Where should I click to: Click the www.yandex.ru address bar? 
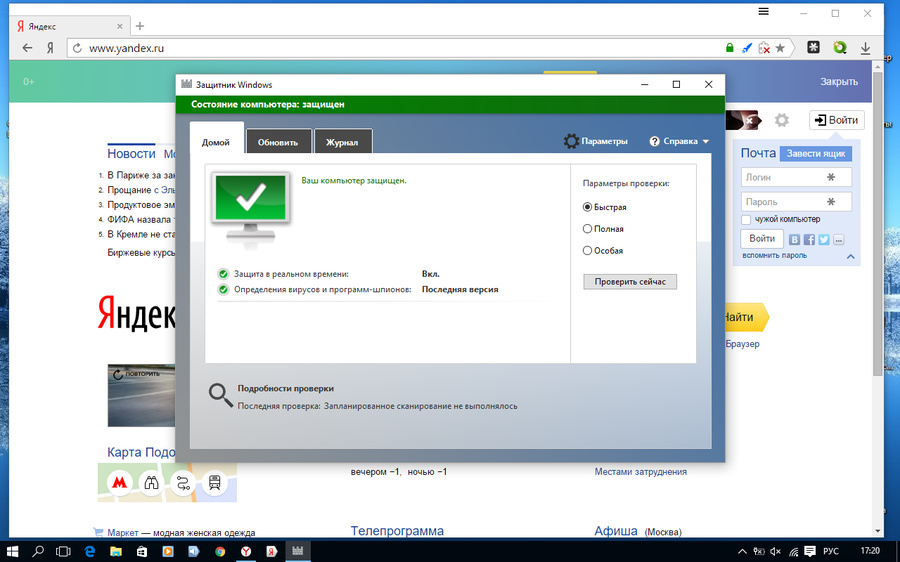pyautogui.click(x=402, y=48)
